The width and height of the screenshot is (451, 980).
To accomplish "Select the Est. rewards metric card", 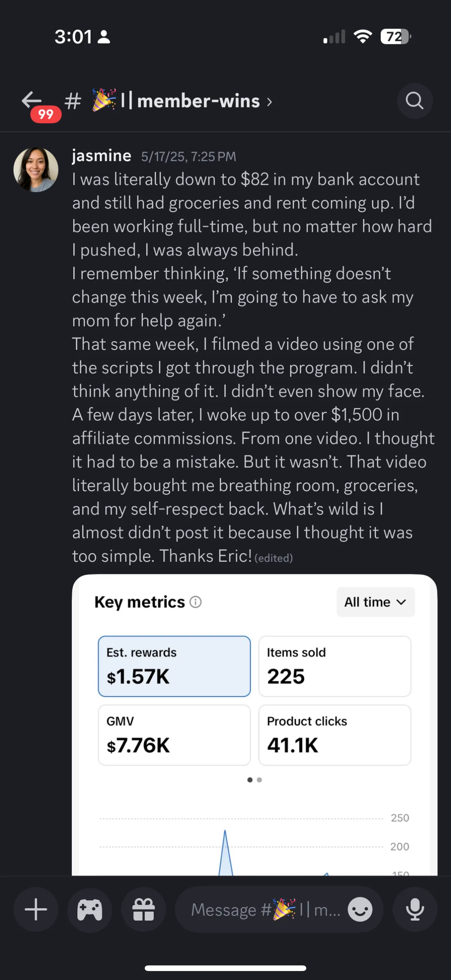I will click(x=174, y=666).
